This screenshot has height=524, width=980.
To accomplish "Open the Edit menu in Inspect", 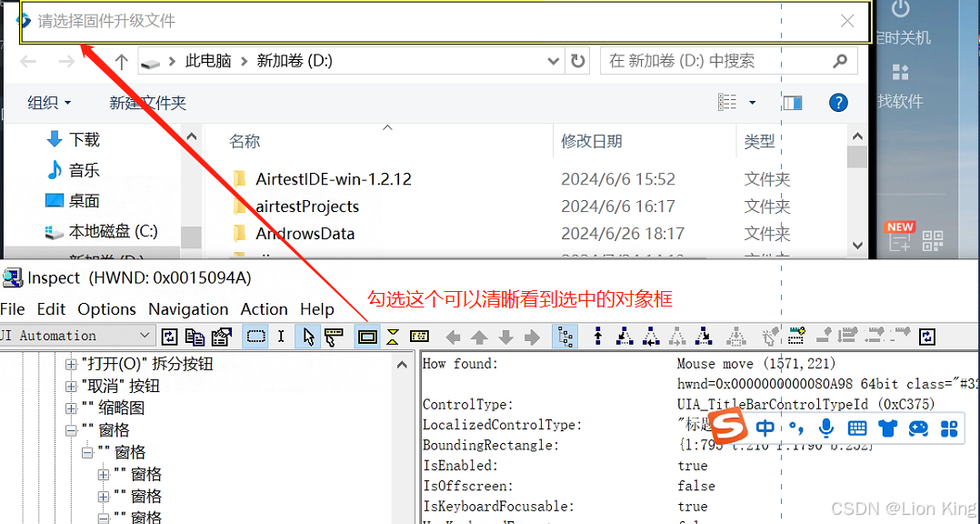I will (x=51, y=309).
